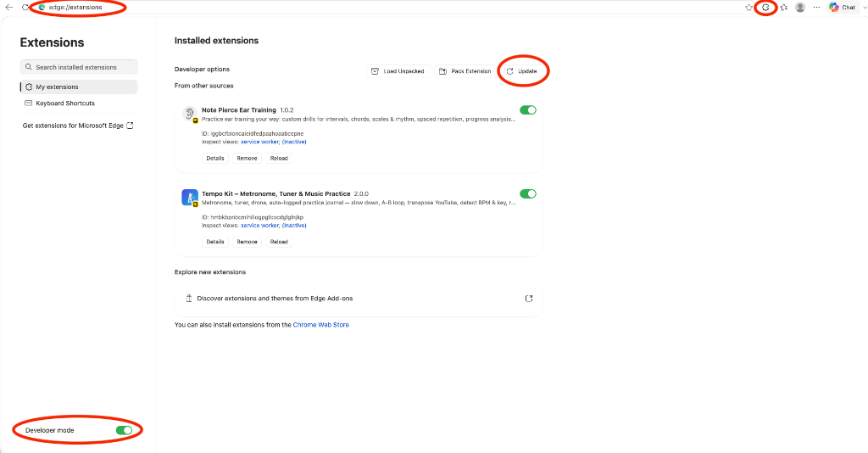Click the Explore new extensions label
868x453 pixels.
click(x=210, y=272)
